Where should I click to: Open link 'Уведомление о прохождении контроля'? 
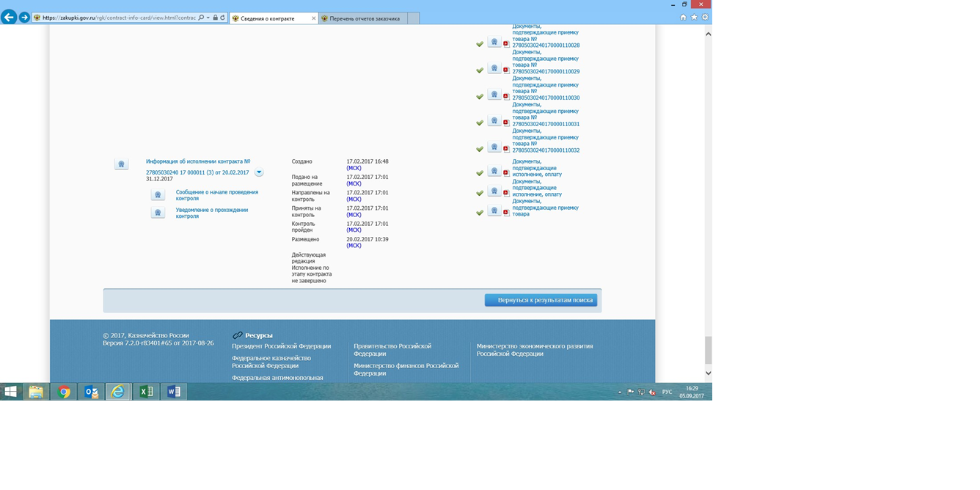(212, 213)
